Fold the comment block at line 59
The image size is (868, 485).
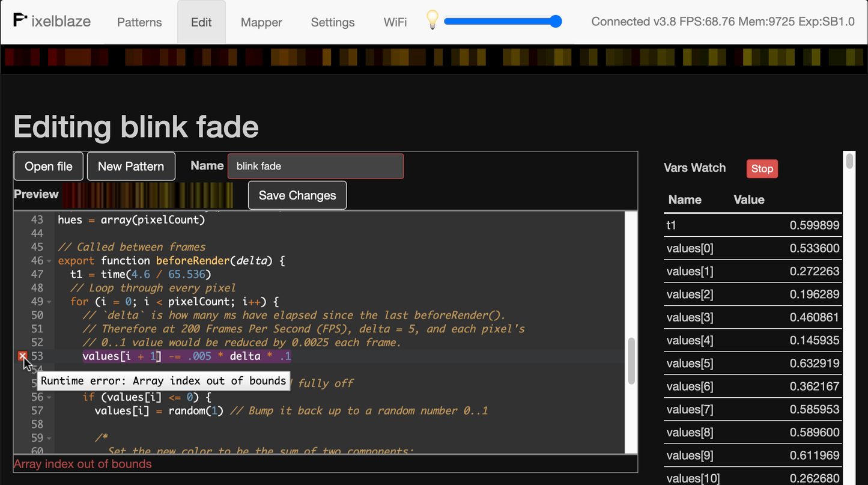(x=49, y=438)
